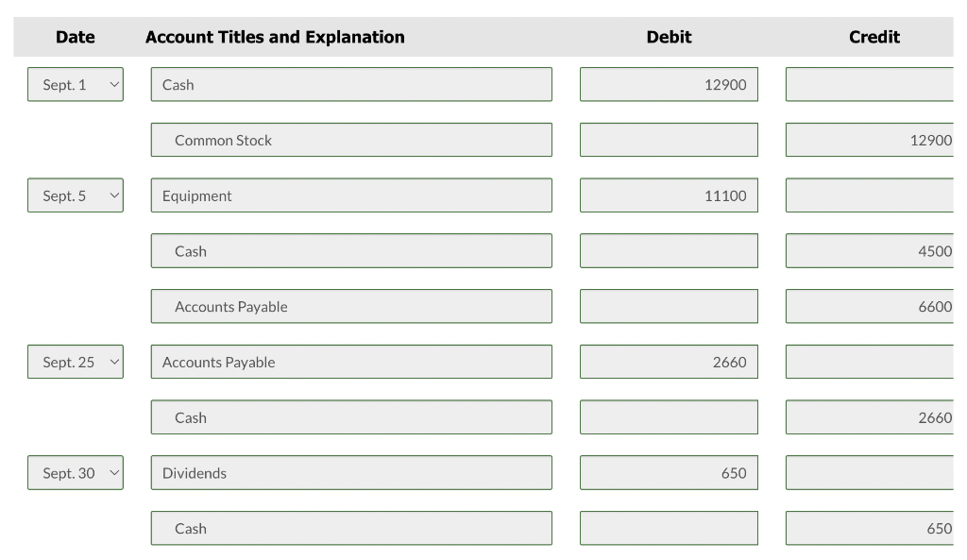Open the Sept. 5 date dropdown
This screenshot has width=967, height=560.
(x=76, y=195)
